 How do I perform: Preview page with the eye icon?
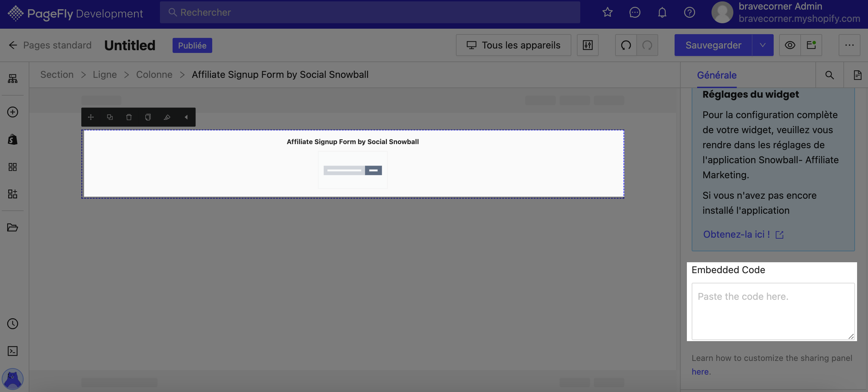[x=790, y=45]
